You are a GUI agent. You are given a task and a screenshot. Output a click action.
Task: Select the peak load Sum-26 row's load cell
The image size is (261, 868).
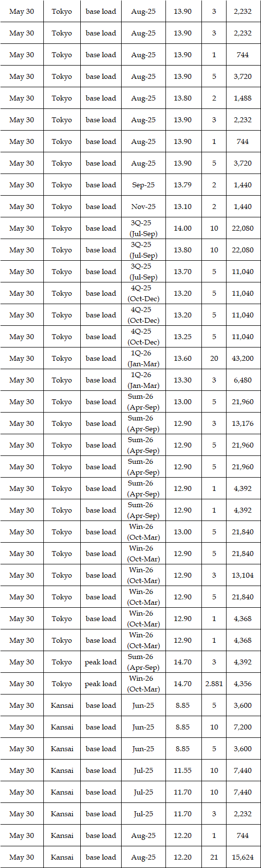click(101, 662)
